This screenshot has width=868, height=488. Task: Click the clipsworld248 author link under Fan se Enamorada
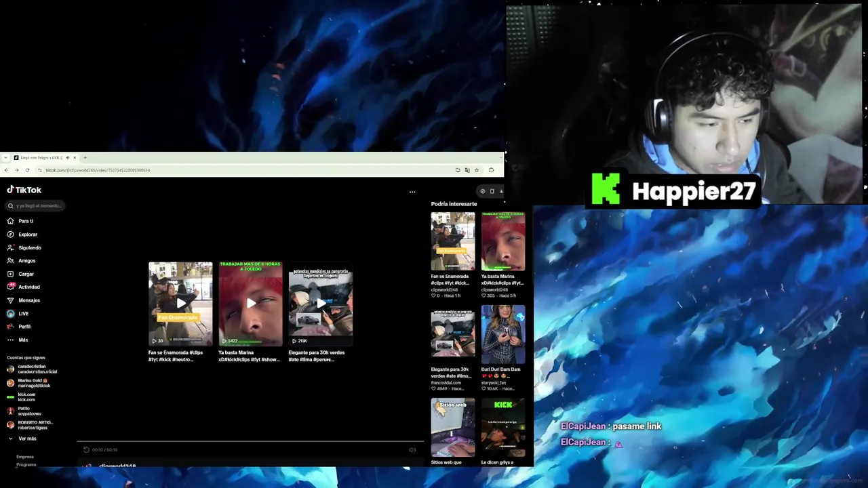pyautogui.click(x=444, y=289)
